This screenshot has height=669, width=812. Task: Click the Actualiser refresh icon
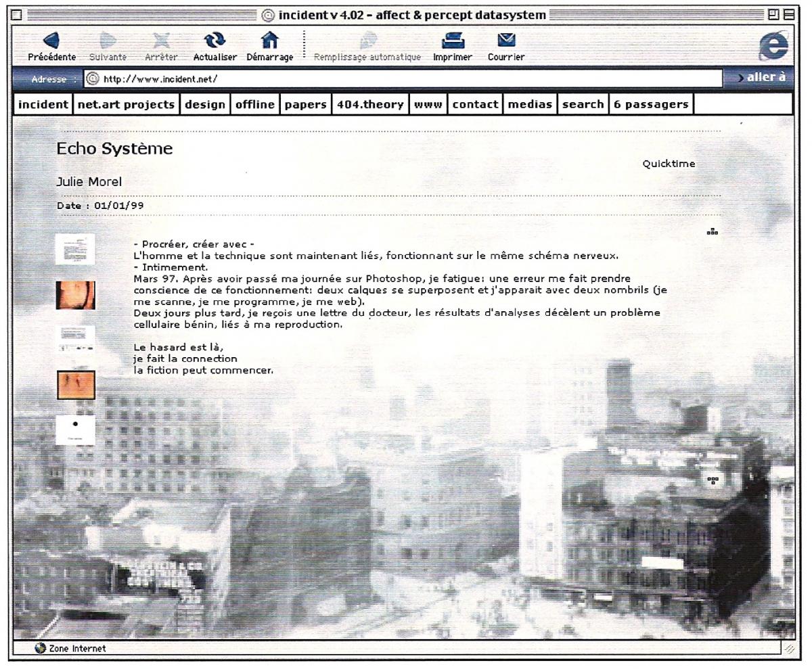(214, 43)
